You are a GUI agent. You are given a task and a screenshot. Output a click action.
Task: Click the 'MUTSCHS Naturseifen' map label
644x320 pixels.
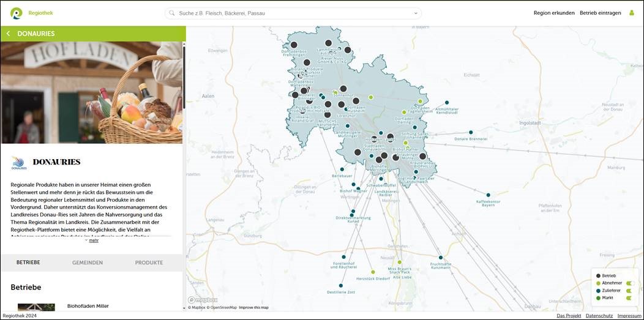(327, 124)
